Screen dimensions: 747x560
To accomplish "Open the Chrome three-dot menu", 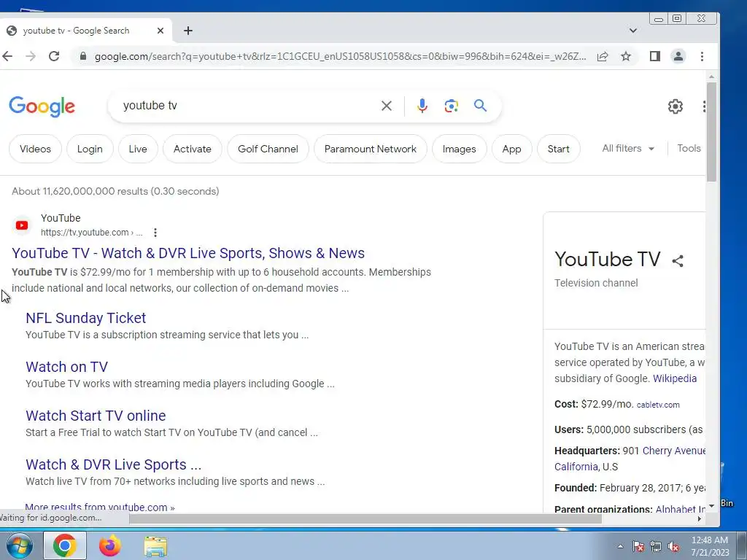I will 702,56.
